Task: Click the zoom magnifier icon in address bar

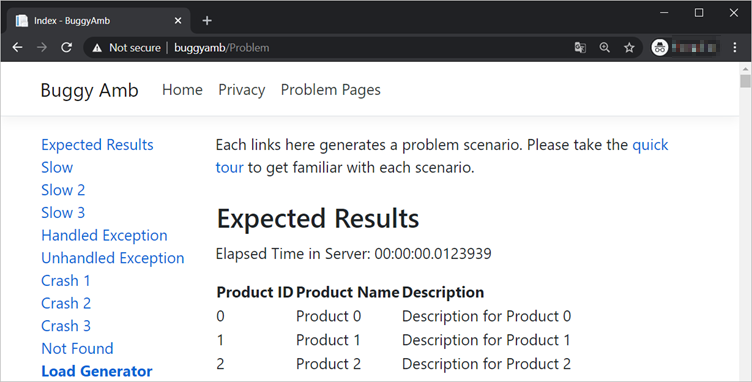Action: pos(605,47)
